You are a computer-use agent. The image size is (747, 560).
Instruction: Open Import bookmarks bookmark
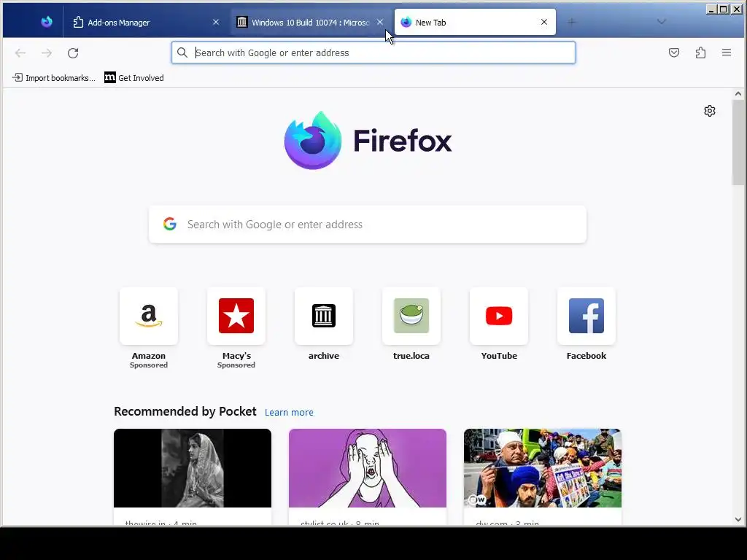54,77
